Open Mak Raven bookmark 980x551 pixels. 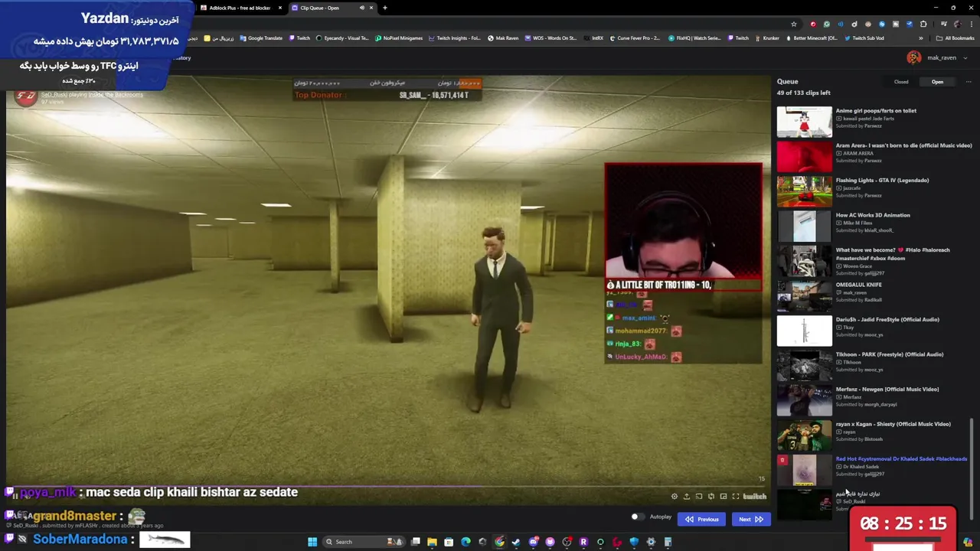click(x=503, y=37)
